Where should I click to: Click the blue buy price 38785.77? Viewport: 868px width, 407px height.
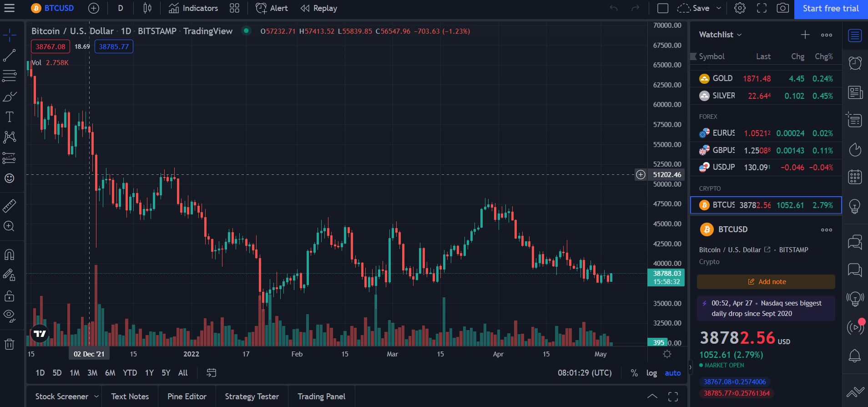coord(114,46)
